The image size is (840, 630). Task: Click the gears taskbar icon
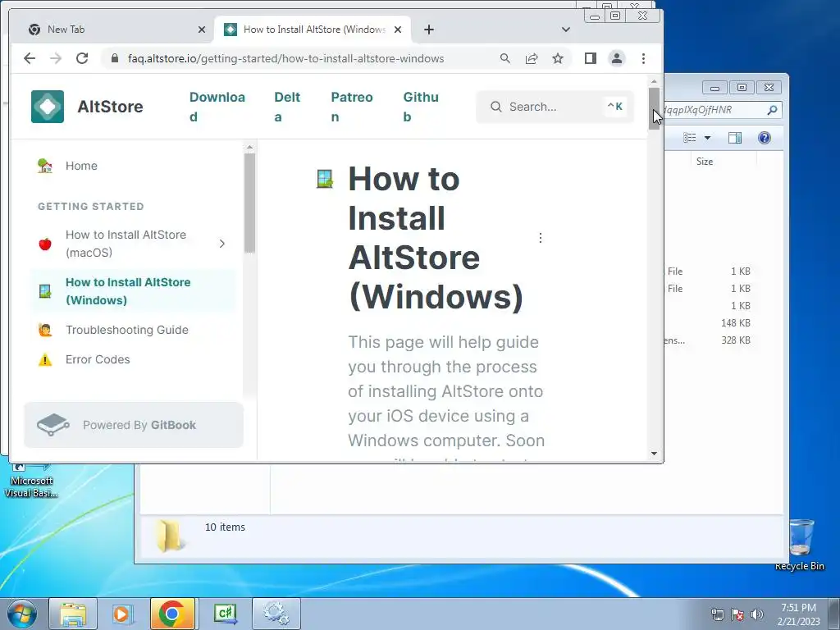pos(276,614)
